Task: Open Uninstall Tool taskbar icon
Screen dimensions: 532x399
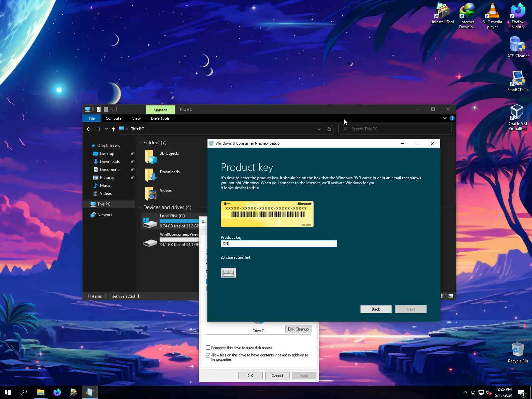Action: [x=73, y=392]
